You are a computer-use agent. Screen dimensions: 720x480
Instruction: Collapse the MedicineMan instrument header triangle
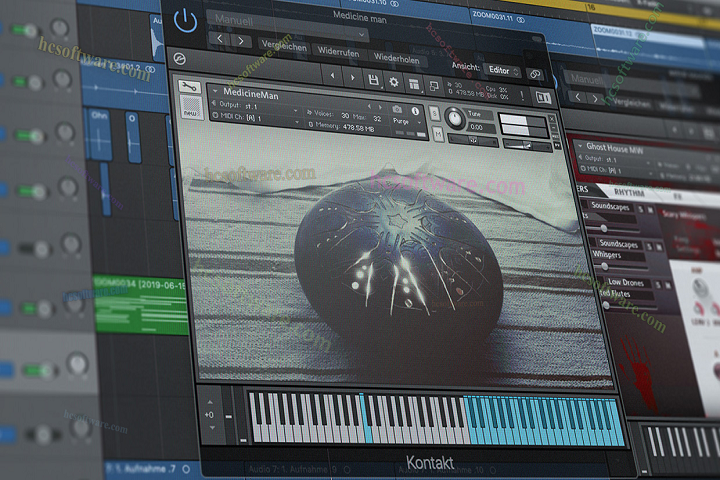(x=214, y=90)
